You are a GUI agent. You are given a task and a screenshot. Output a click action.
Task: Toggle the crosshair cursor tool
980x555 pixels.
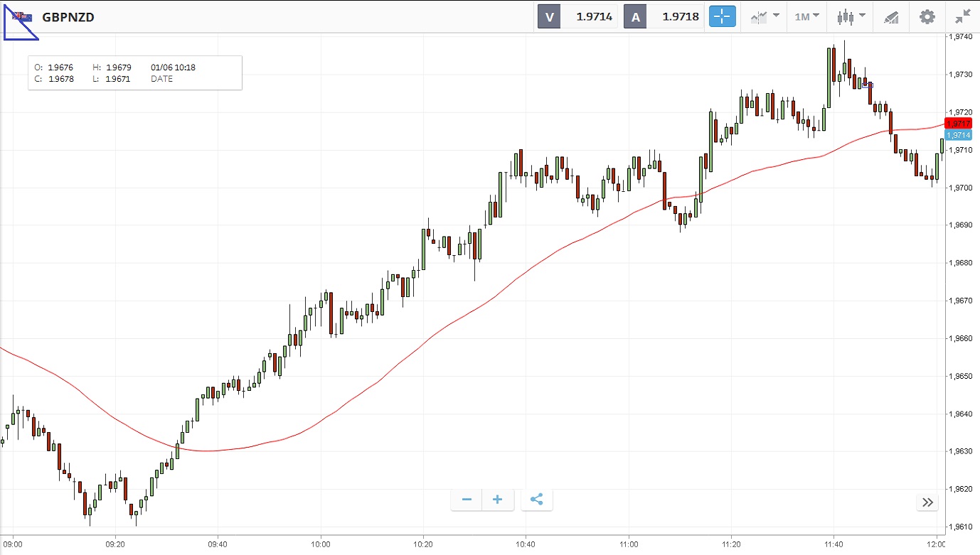pyautogui.click(x=722, y=16)
